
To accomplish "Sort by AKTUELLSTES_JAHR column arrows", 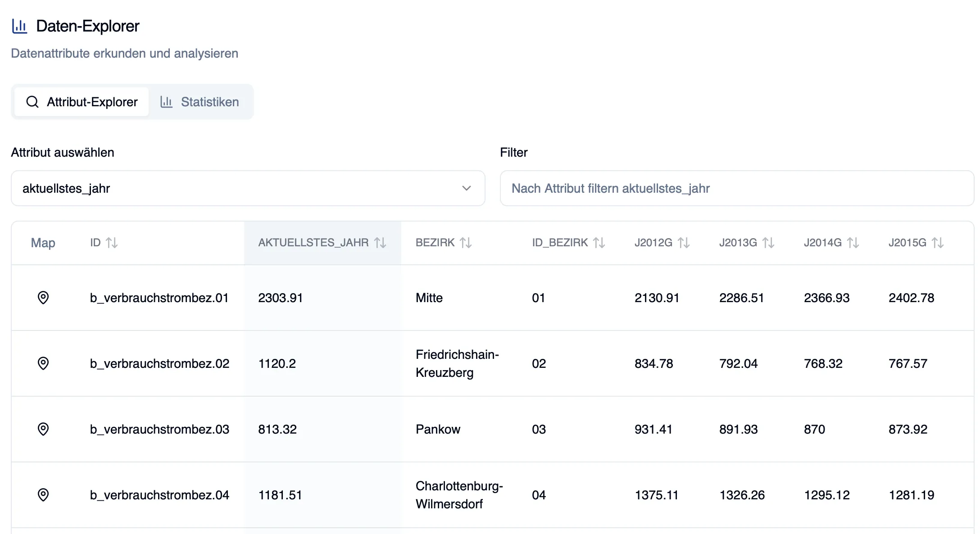I will (380, 243).
